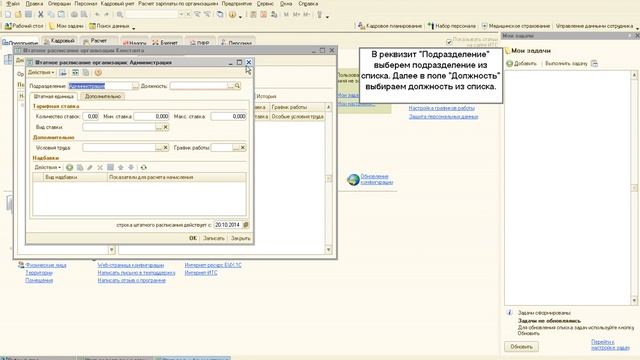The width and height of the screenshot is (640, 360).
Task: Click the calculator icon in main toolbar
Action: (253, 15)
